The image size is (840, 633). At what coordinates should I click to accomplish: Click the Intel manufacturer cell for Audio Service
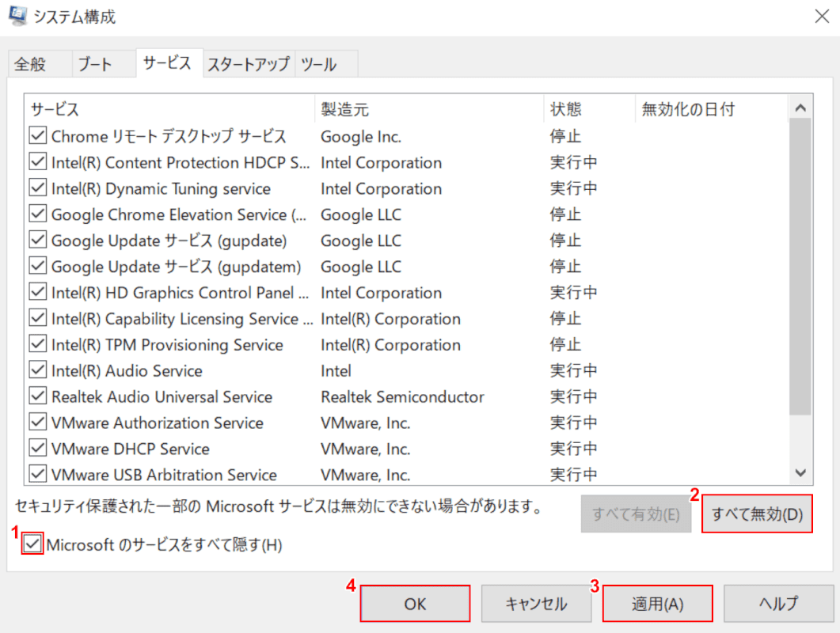click(336, 370)
